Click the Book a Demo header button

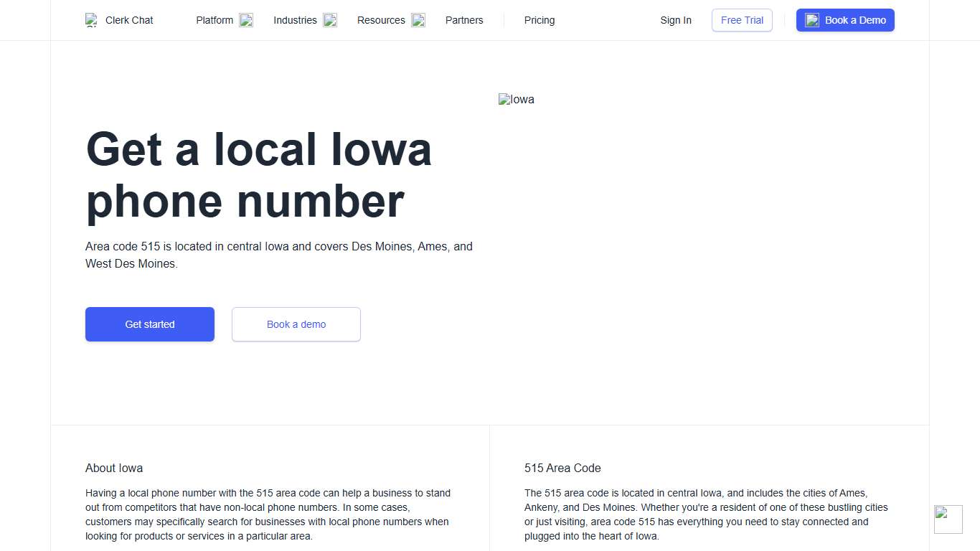pyautogui.click(x=845, y=20)
